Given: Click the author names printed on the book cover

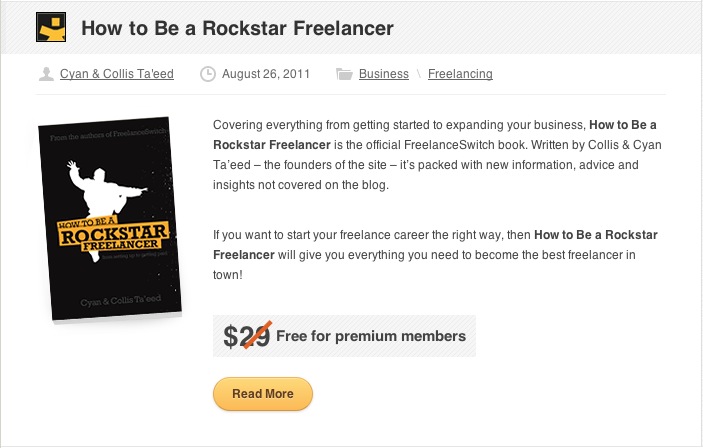Looking at the screenshot, I should pos(121,300).
